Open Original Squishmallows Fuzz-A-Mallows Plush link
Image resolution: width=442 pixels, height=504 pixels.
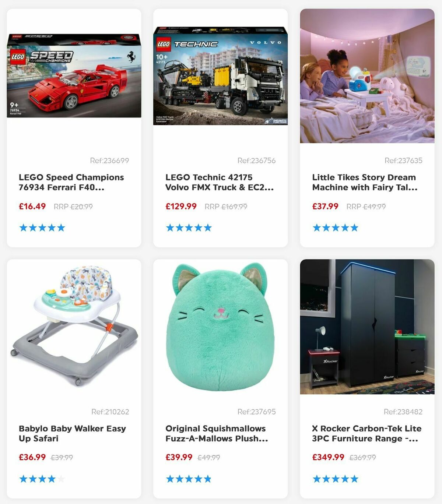click(217, 433)
